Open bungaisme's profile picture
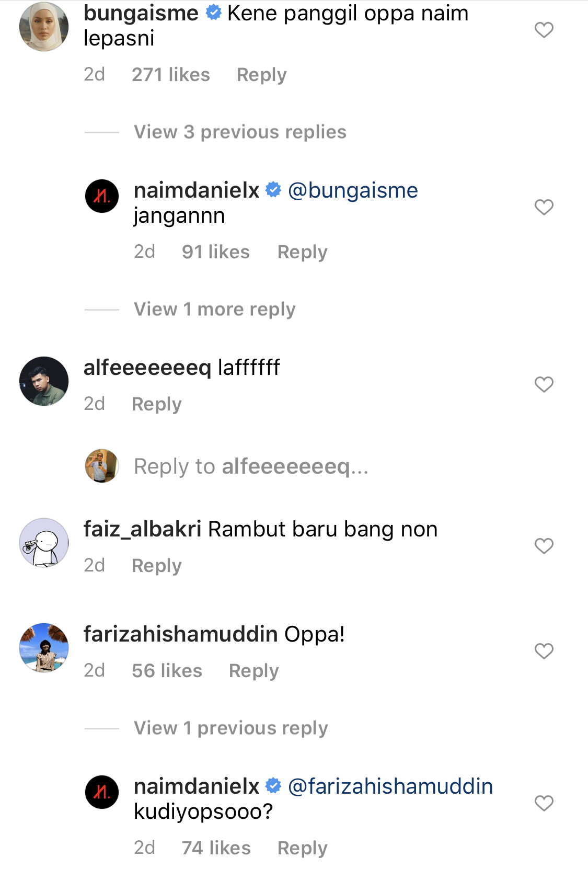588x869 pixels. pos(44,27)
